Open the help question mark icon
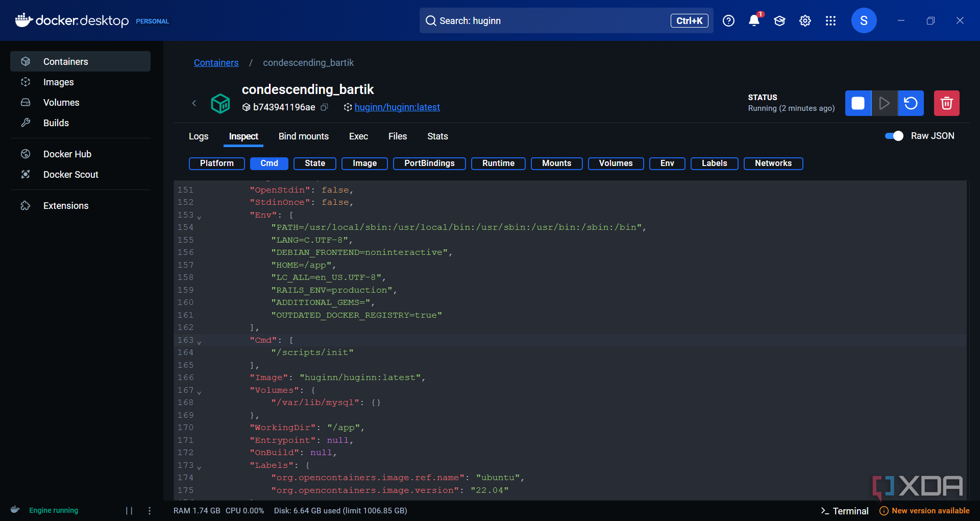The height and width of the screenshot is (521, 980). (728, 20)
